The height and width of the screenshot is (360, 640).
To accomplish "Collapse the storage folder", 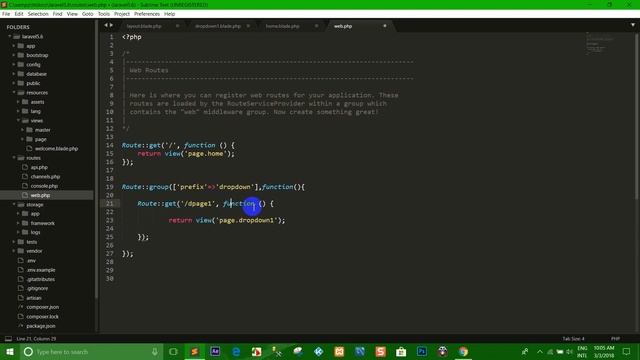I will pos(14,204).
